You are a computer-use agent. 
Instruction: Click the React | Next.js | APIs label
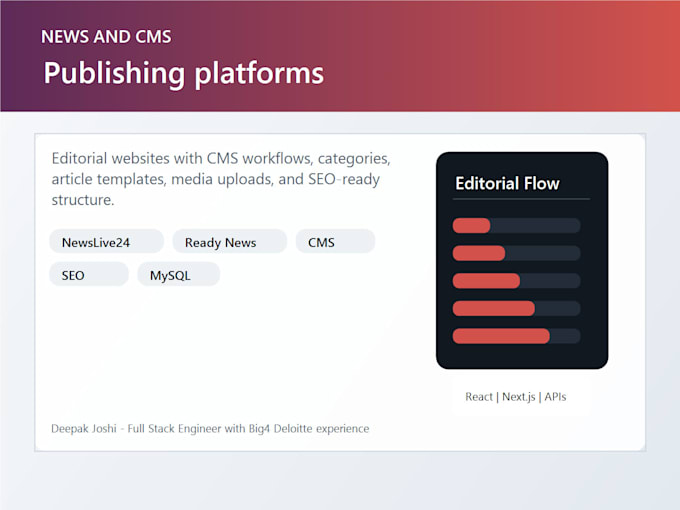click(x=516, y=397)
